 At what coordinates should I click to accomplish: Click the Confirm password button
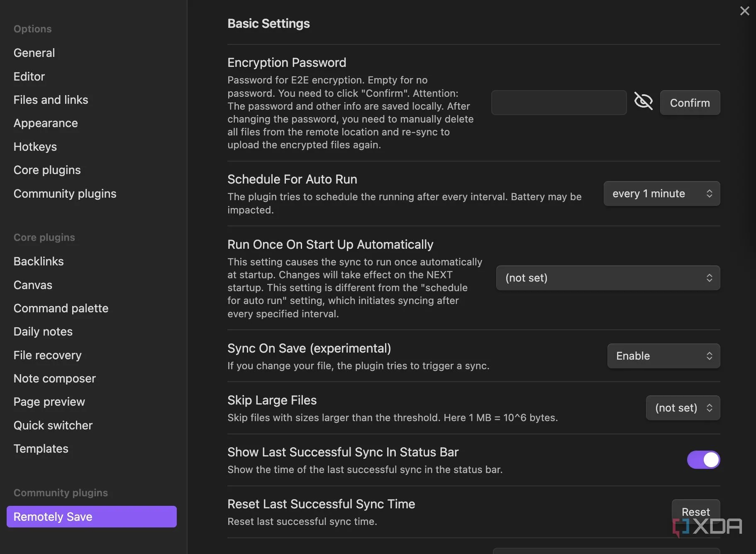coord(690,103)
